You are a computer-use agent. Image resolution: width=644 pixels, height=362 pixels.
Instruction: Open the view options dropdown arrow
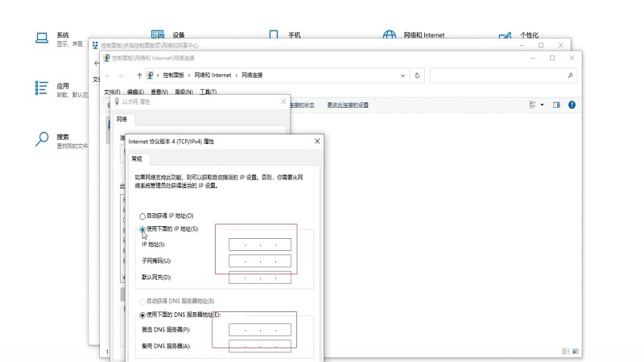pyautogui.click(x=542, y=105)
